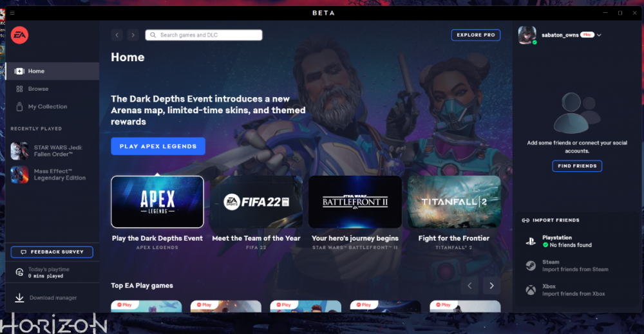Click the Import Friends link icon
This screenshot has height=334, width=644.
526,220
